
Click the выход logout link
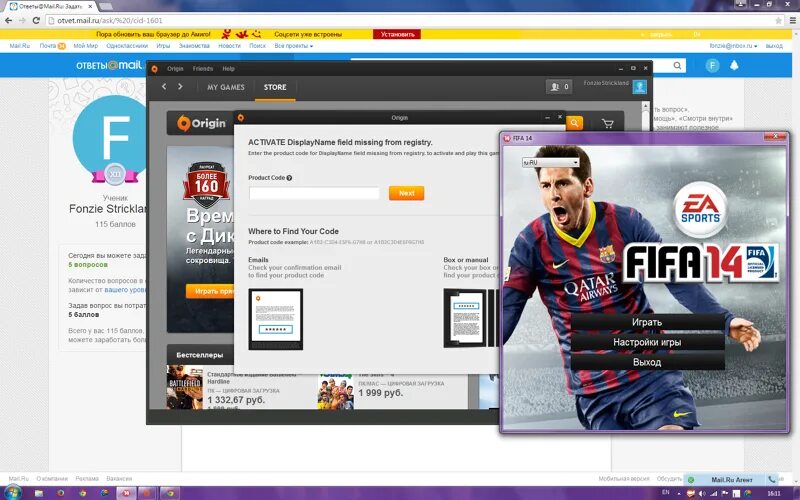point(774,46)
